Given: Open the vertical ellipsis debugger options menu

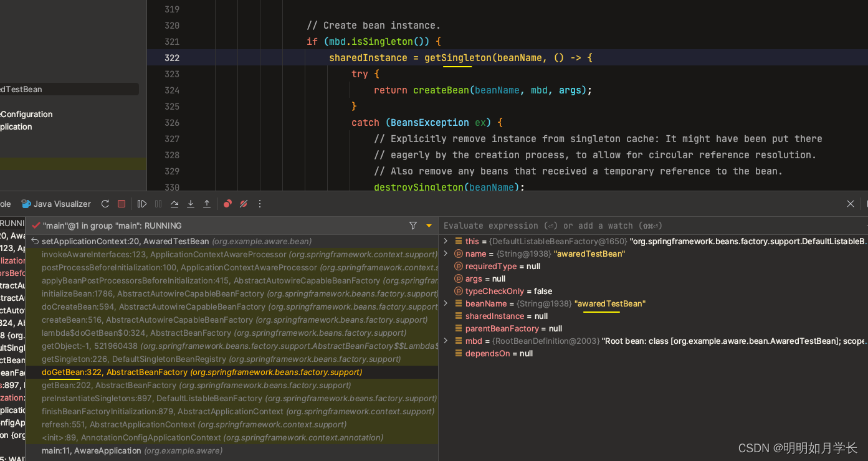Looking at the screenshot, I should [x=259, y=204].
